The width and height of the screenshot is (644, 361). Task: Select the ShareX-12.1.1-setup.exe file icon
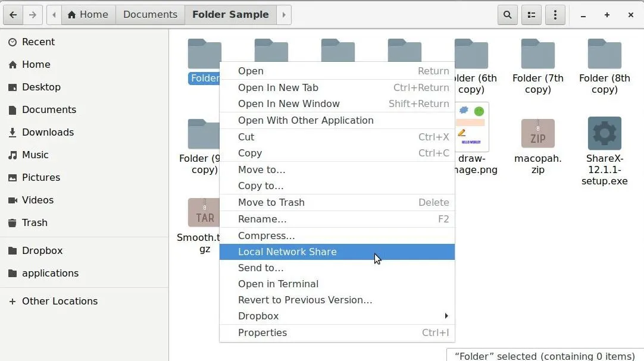coord(604,134)
